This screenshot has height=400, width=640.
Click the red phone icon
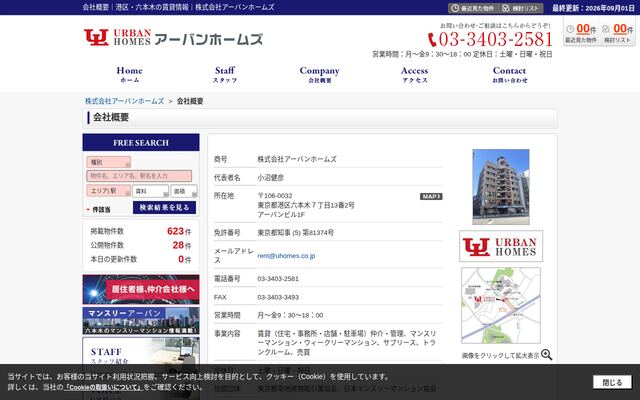point(432,40)
